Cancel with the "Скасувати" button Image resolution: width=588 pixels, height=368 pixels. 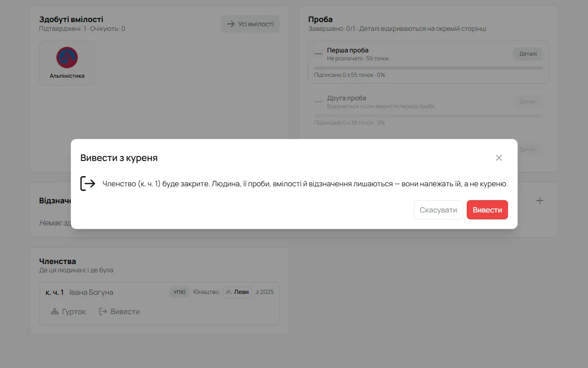[x=438, y=210]
